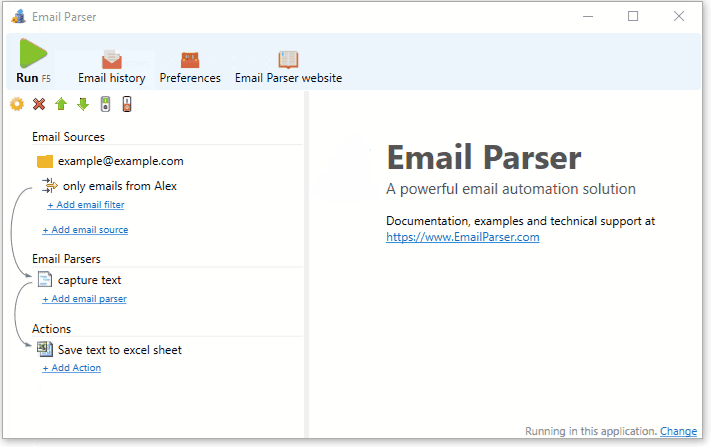Screen dimensions: 711x447
Task: Click the '+ Add email filter' link
Action: (x=86, y=205)
